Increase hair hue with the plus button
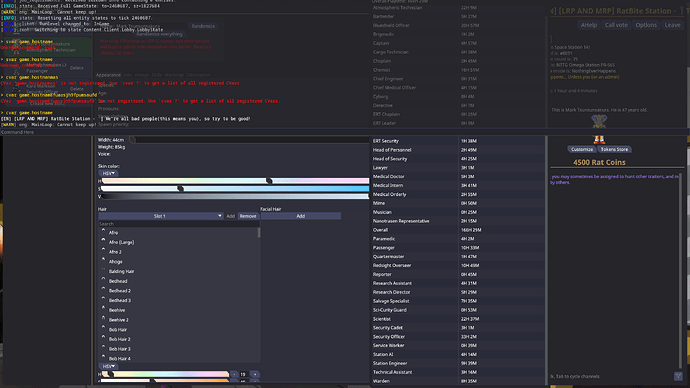This screenshot has width=690, height=388. tap(255, 374)
